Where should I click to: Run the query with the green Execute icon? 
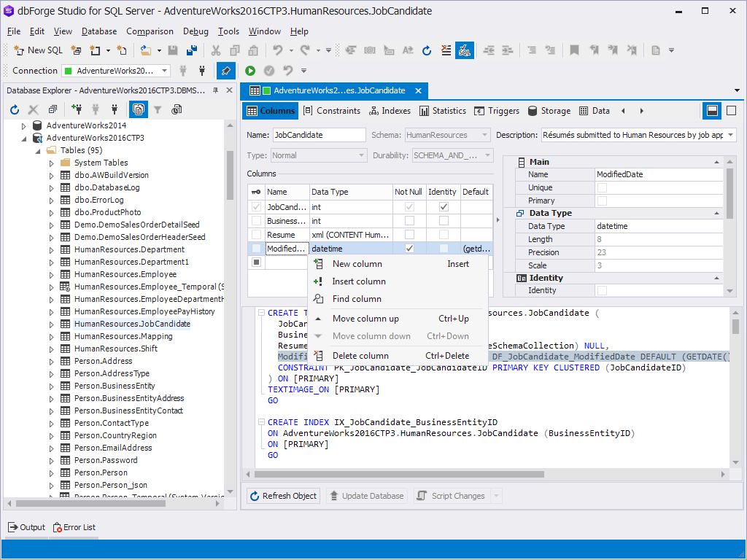[250, 71]
